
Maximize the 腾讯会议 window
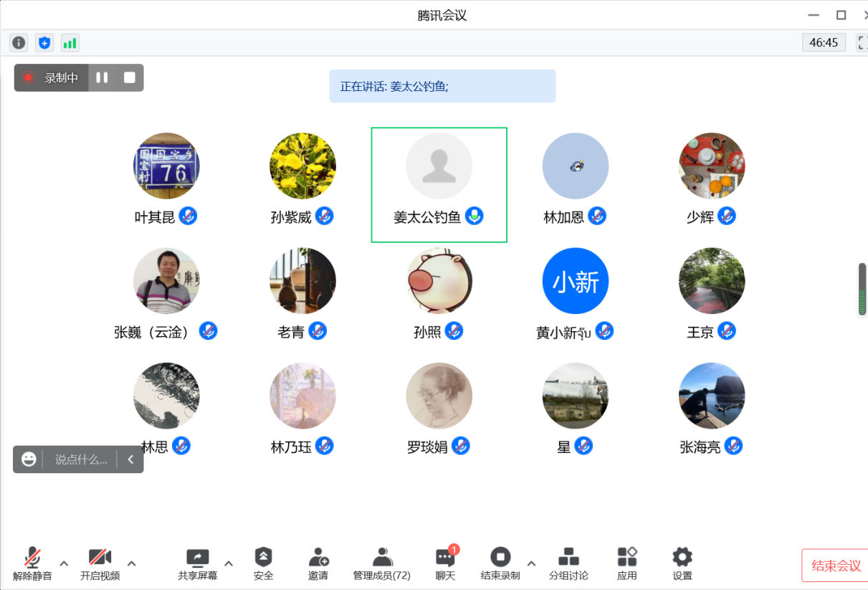(841, 15)
